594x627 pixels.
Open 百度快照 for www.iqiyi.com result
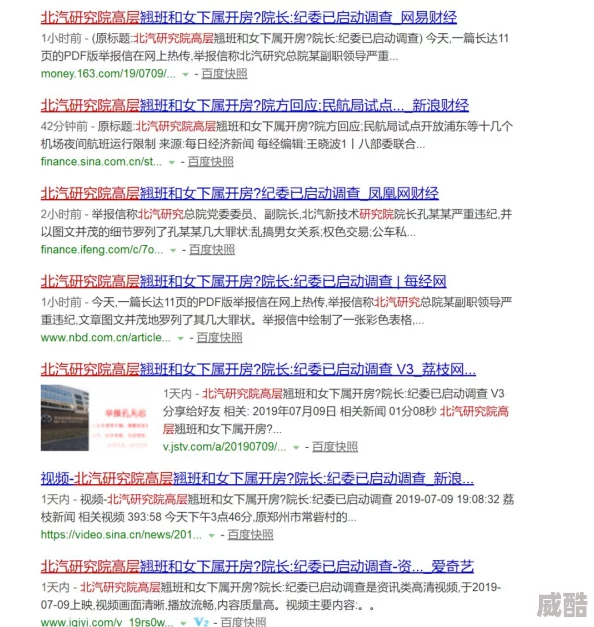pos(243,622)
